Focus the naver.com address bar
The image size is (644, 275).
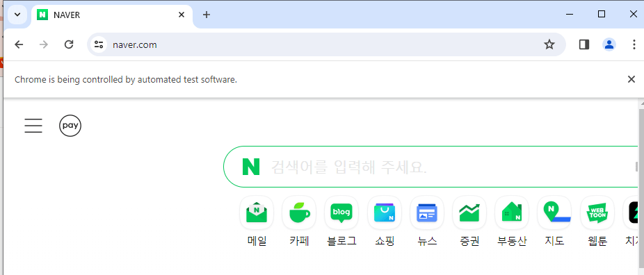(x=326, y=44)
